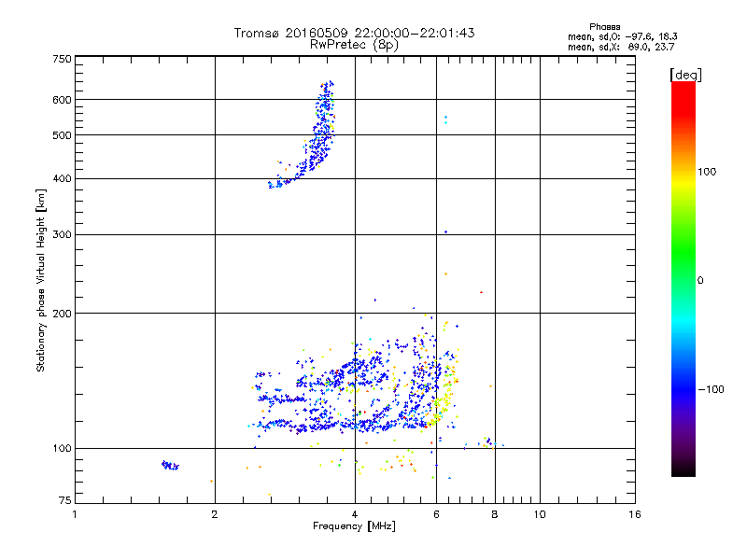Click the y-axis tick label '200'

click(x=62, y=314)
